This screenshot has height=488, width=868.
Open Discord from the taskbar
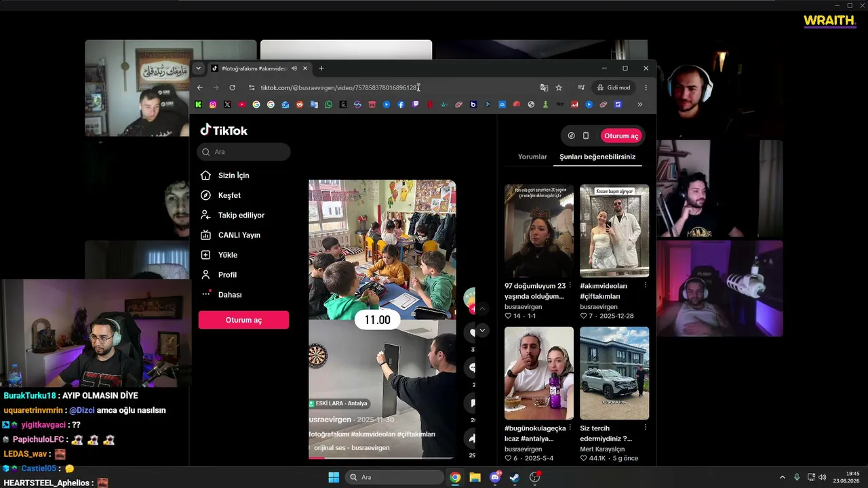click(495, 477)
